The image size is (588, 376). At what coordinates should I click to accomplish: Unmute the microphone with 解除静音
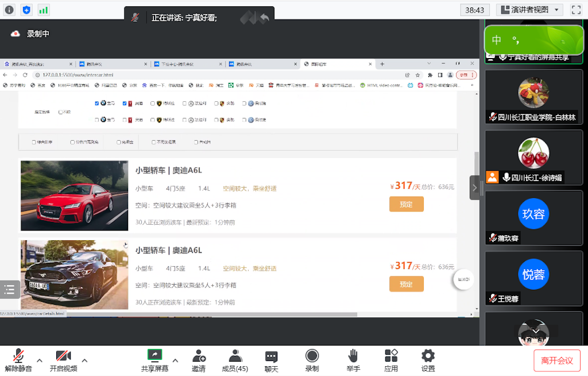coord(18,360)
